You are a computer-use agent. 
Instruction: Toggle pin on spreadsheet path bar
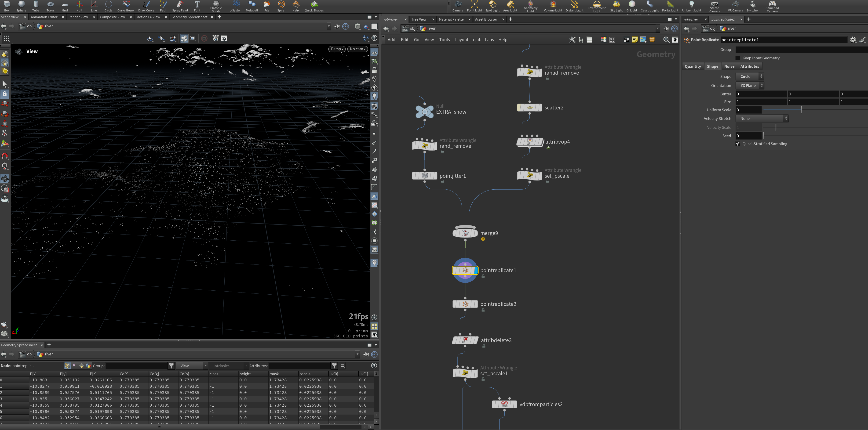(366, 354)
